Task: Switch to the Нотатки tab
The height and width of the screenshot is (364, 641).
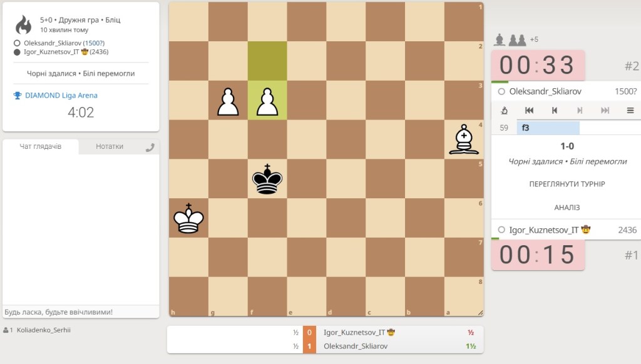Action: 110,146
